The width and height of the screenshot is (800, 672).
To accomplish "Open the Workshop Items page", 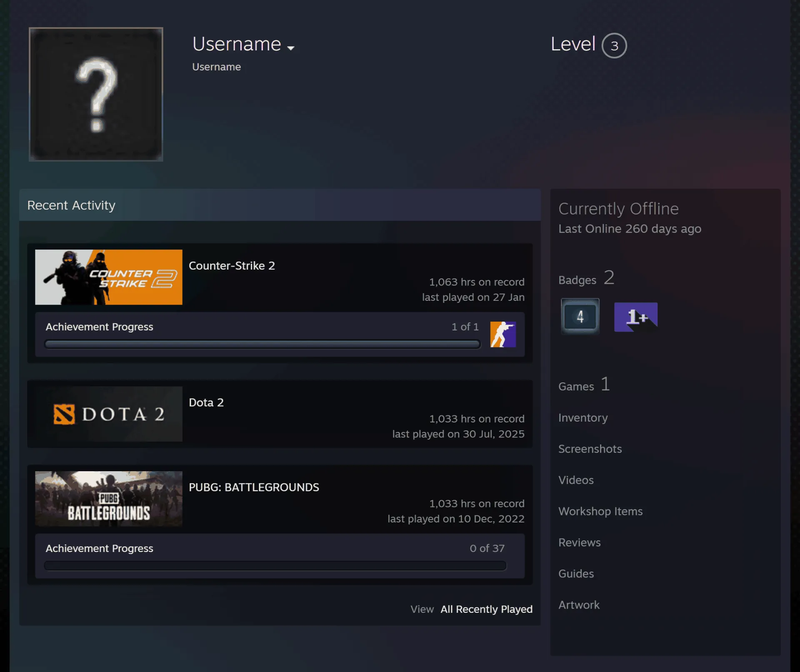I will [x=600, y=511].
